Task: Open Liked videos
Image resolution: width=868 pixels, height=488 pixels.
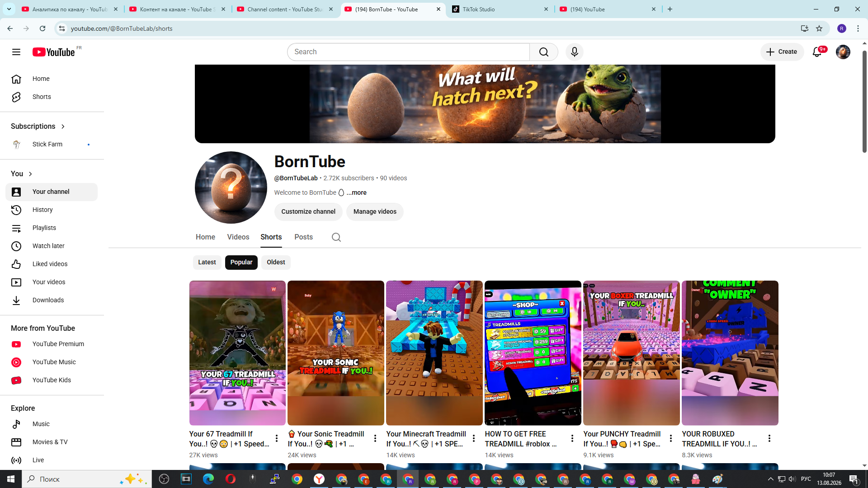Action: point(52,264)
